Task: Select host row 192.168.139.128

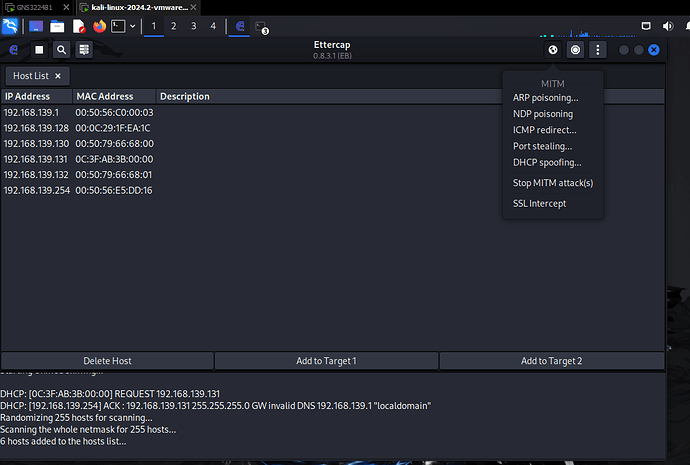Action: tap(332, 128)
